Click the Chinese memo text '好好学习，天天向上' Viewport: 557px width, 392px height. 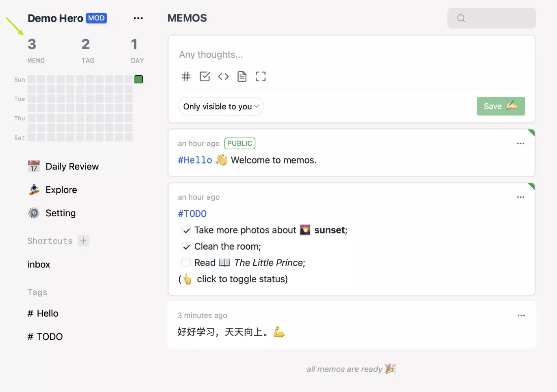(223, 332)
